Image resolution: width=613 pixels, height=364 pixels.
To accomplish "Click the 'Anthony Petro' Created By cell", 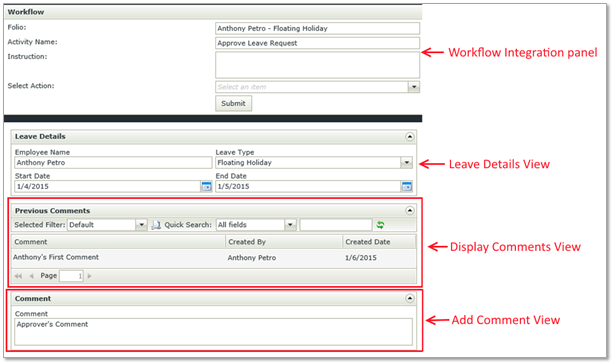I will pyautogui.click(x=252, y=258).
